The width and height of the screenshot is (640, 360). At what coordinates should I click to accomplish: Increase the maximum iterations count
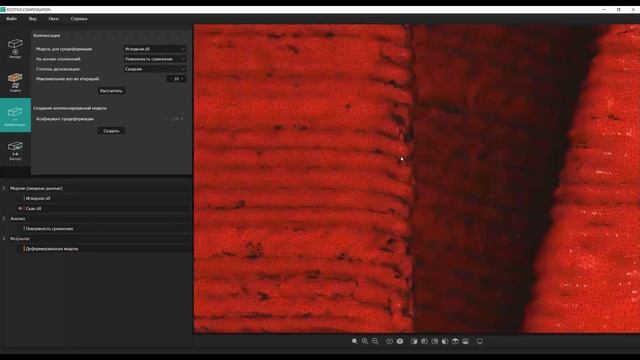182,78
